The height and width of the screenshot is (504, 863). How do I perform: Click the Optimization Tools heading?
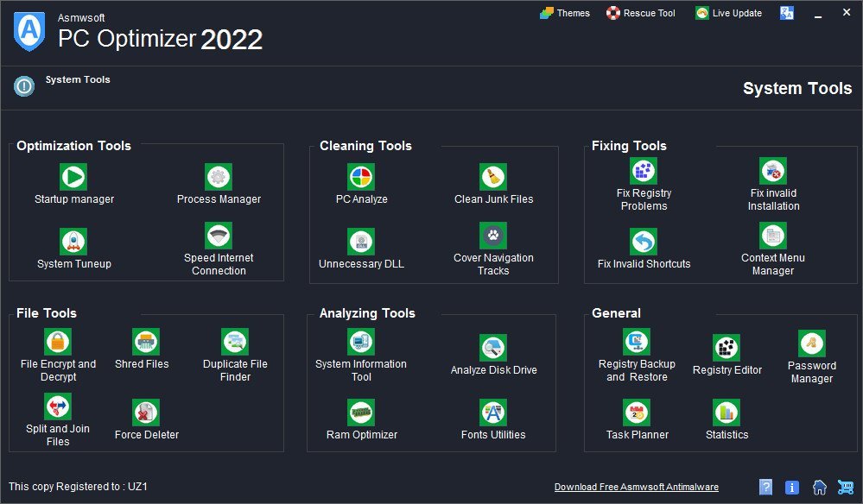tap(73, 146)
